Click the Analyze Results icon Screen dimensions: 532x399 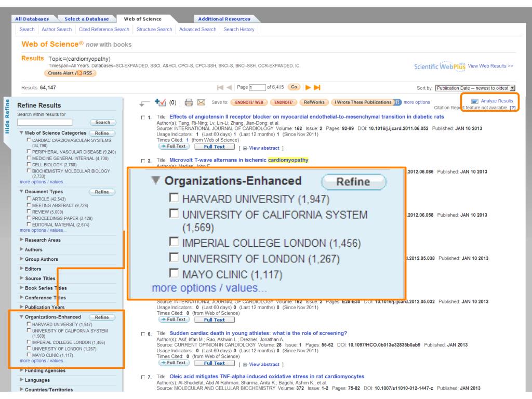pos(475,101)
